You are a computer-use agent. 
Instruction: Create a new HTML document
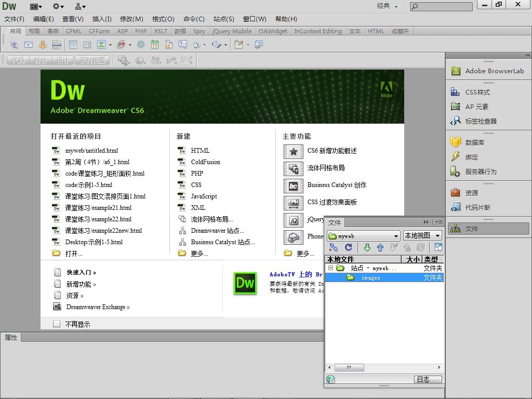pos(200,151)
